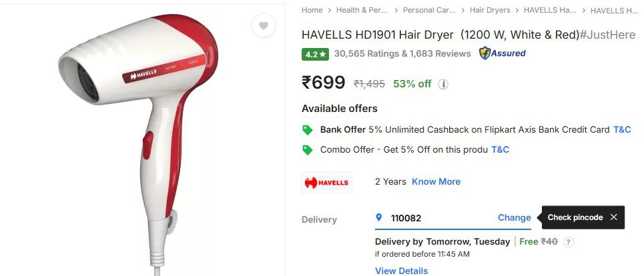
Task: Click the 4.2 star rating badge
Action: click(315, 54)
